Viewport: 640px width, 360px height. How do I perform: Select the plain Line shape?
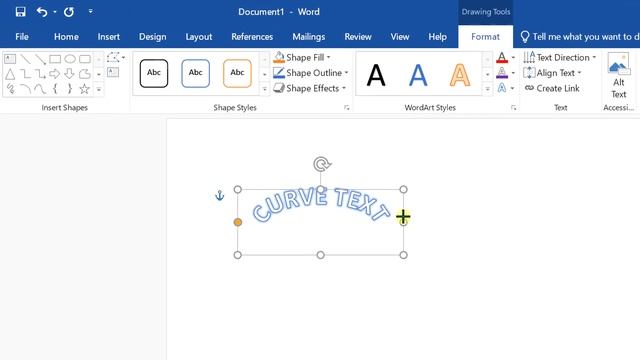(x=25, y=59)
